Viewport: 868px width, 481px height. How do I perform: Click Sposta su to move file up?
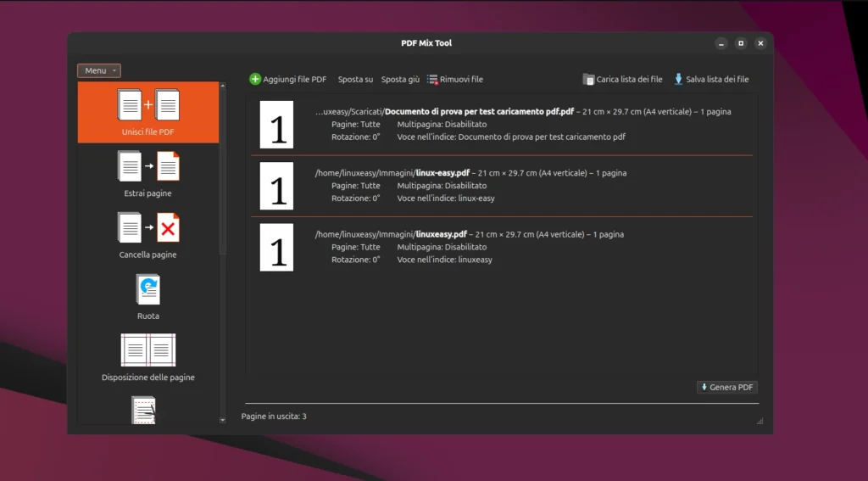tap(355, 79)
